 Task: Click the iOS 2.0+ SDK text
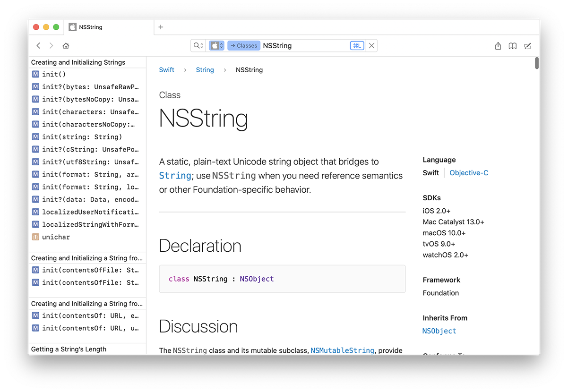pyautogui.click(x=437, y=211)
